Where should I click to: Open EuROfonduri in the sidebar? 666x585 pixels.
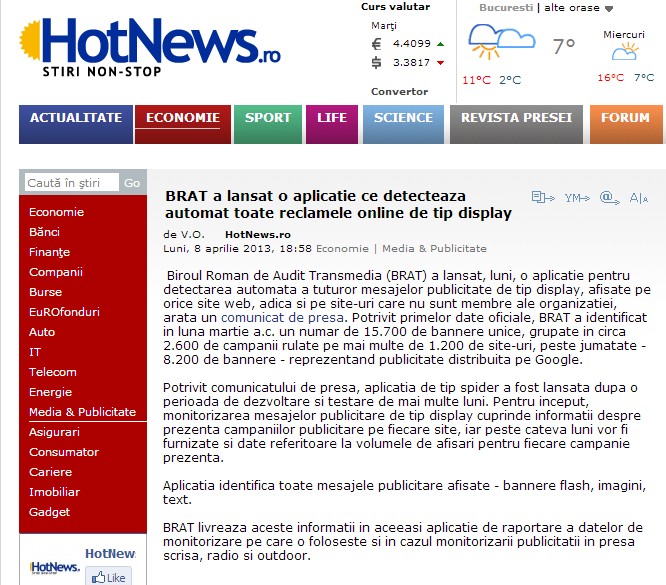pyautogui.click(x=64, y=312)
